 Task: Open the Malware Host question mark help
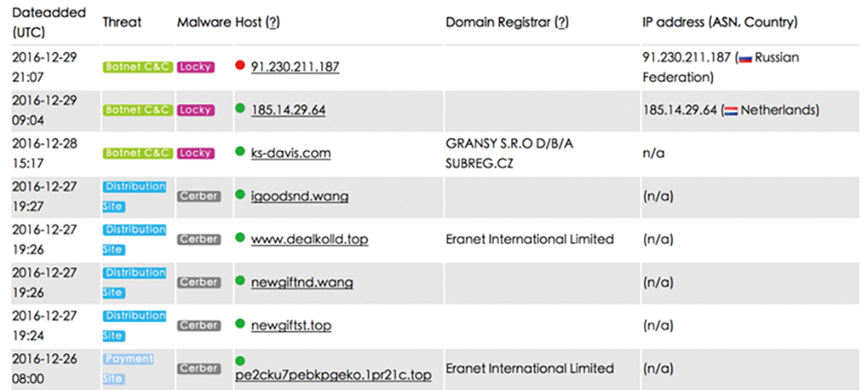(272, 23)
